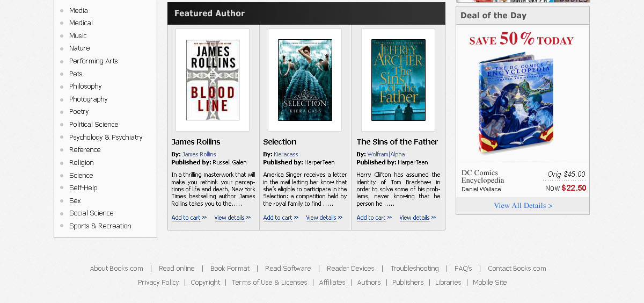Click deal author Daniel Wallace
The height and width of the screenshot is (303, 644).
(481, 189)
